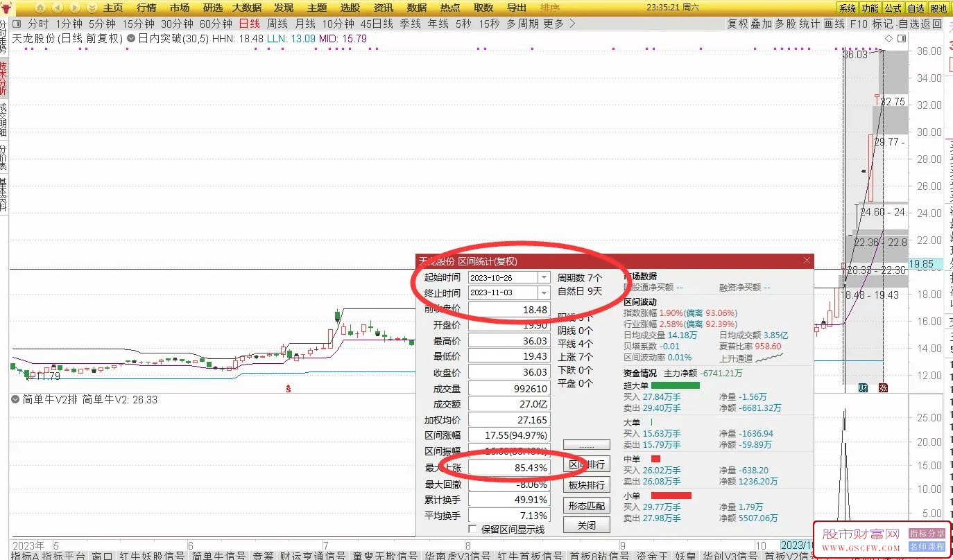Switch to 月线 period tab
This screenshot has width=953, height=560.
(305, 24)
